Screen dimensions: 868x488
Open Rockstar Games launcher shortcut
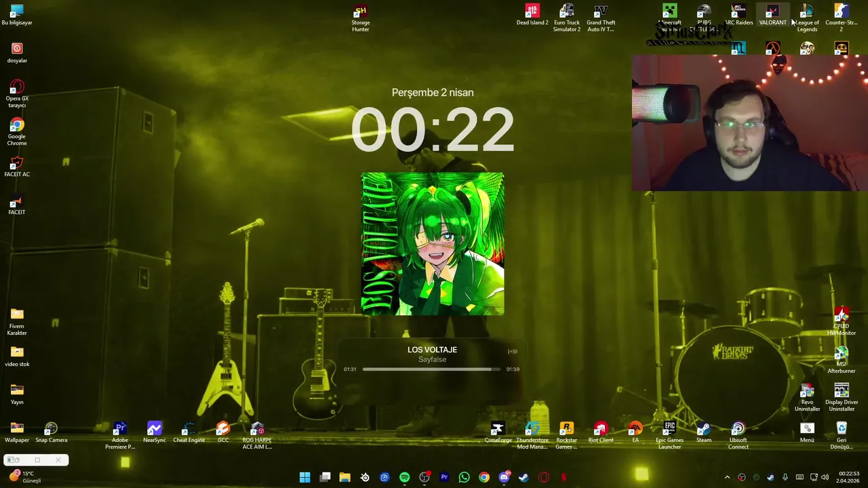(567, 435)
